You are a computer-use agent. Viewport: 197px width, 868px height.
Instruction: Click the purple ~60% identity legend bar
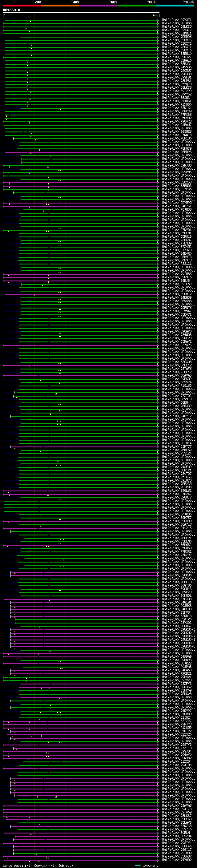99,6
